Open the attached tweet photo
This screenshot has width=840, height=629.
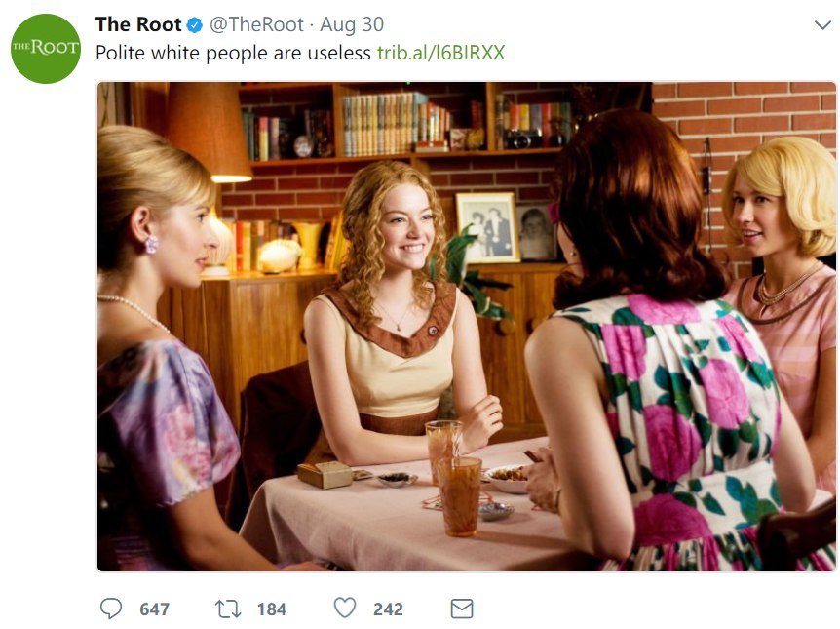point(466,327)
